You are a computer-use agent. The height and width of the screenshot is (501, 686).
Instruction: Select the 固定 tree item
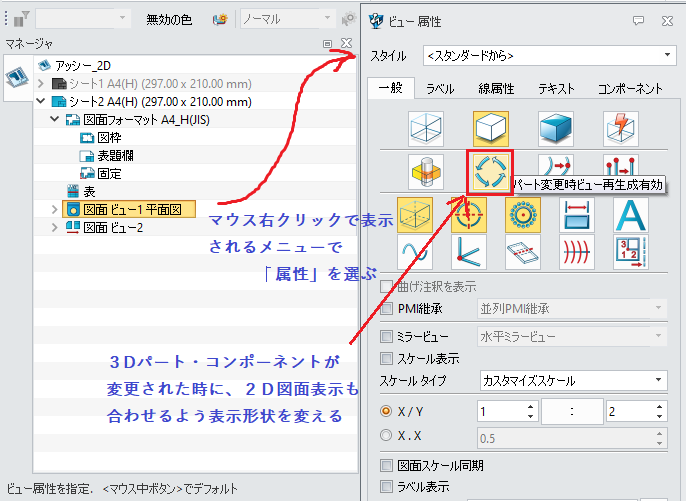tap(101, 173)
